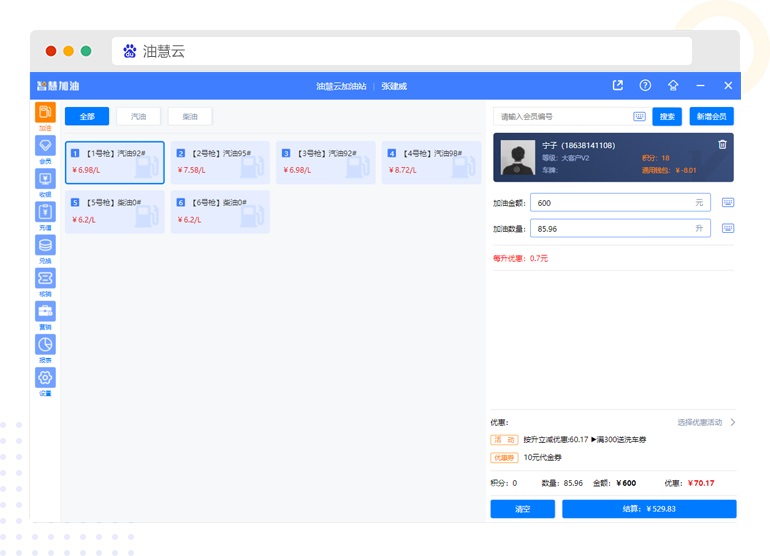Select gun 6 柴油0# card
The height and width of the screenshot is (556, 770).
(220, 212)
